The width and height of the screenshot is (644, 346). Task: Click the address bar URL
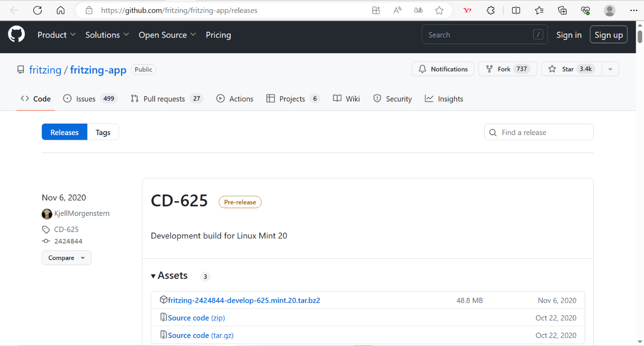(x=179, y=10)
